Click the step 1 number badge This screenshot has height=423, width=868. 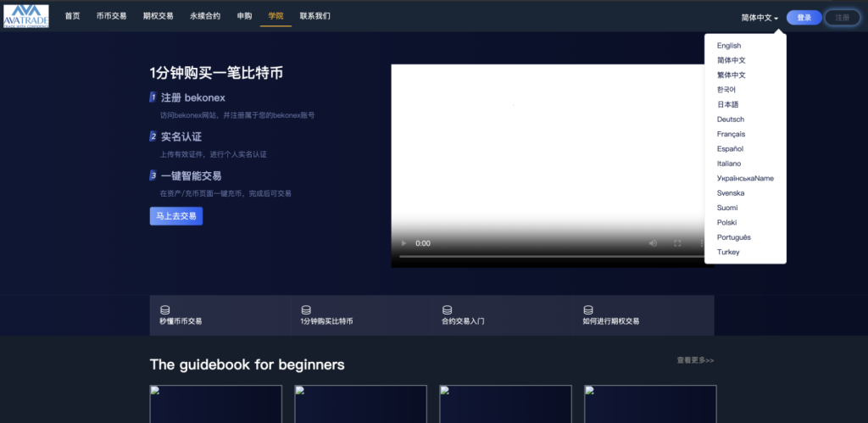point(153,97)
